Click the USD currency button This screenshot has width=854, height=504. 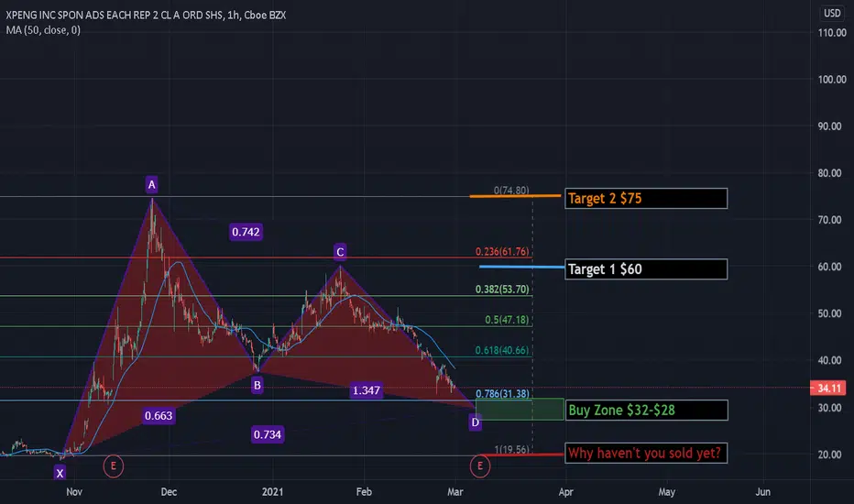click(832, 13)
